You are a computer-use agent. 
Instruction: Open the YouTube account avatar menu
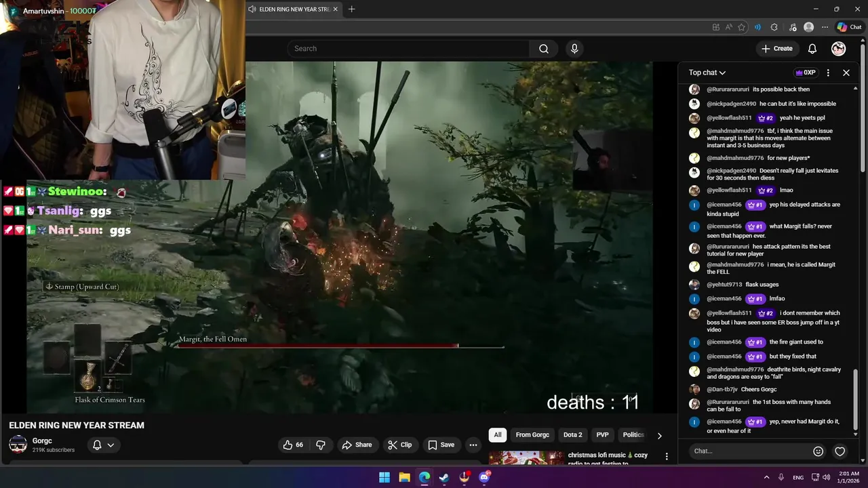[x=839, y=49]
